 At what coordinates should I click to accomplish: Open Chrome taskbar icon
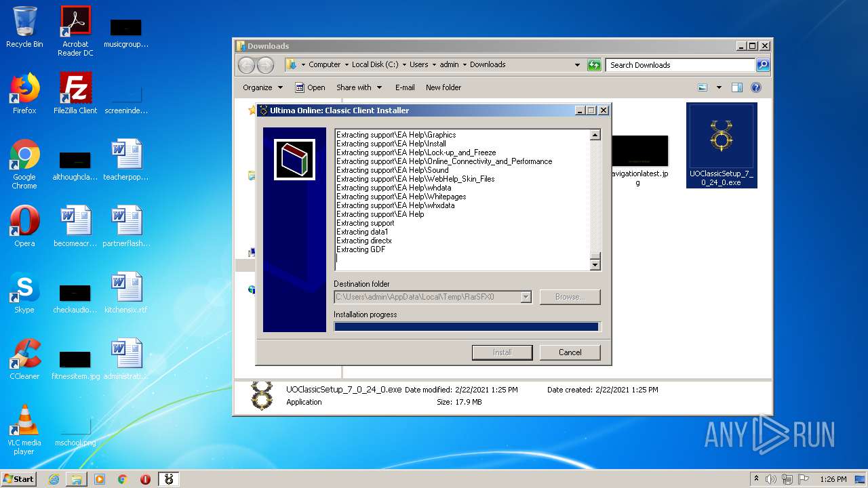click(x=122, y=479)
